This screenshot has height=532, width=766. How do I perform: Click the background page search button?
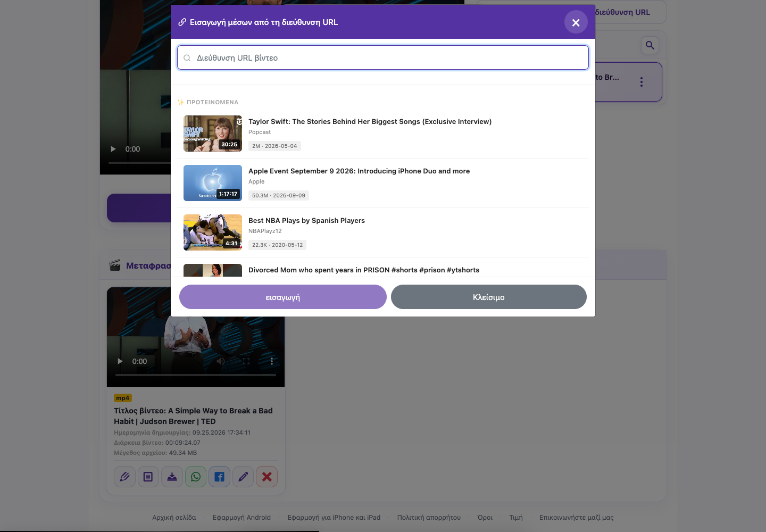(x=650, y=45)
